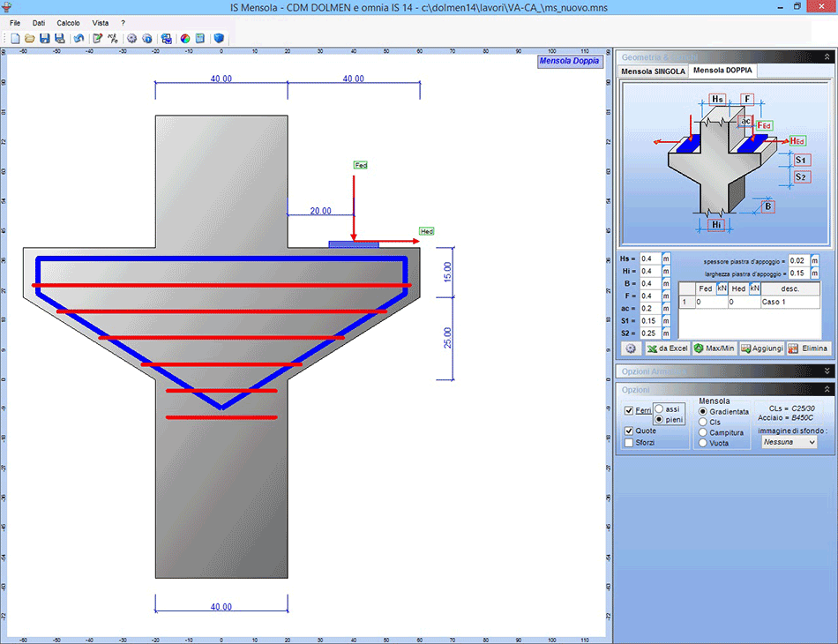Click the Hed value cell in row 1

[x=744, y=302]
